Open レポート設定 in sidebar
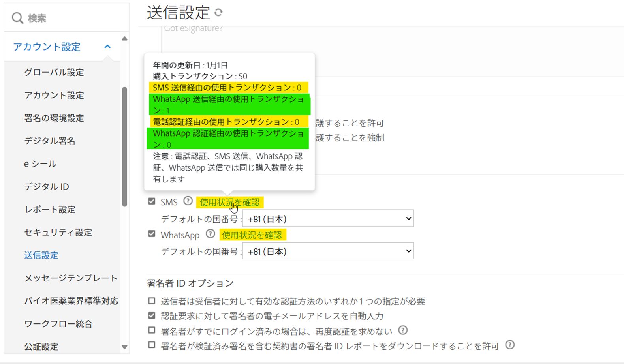Screen dimensions: 624x364 [50, 210]
